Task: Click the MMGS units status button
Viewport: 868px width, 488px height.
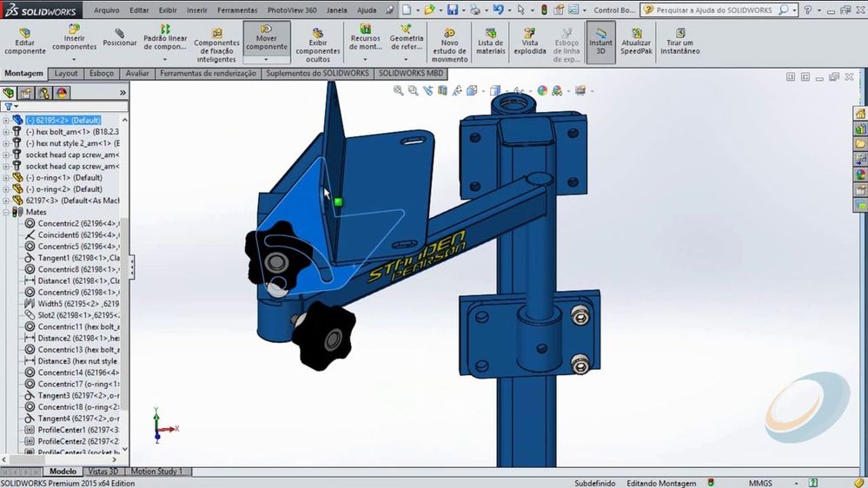Action: (760, 483)
